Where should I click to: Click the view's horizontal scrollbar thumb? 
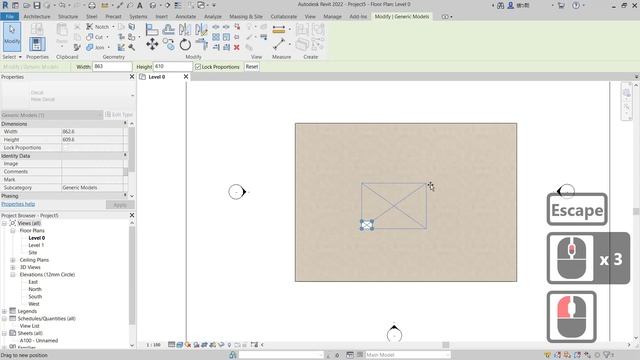pos(446,345)
